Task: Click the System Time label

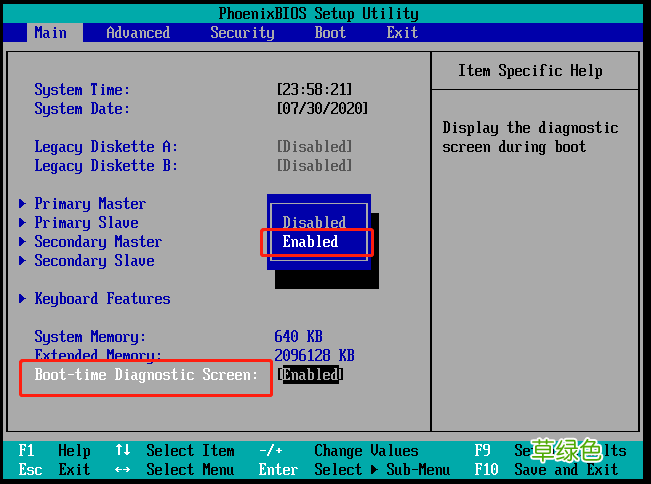Action: (82, 89)
